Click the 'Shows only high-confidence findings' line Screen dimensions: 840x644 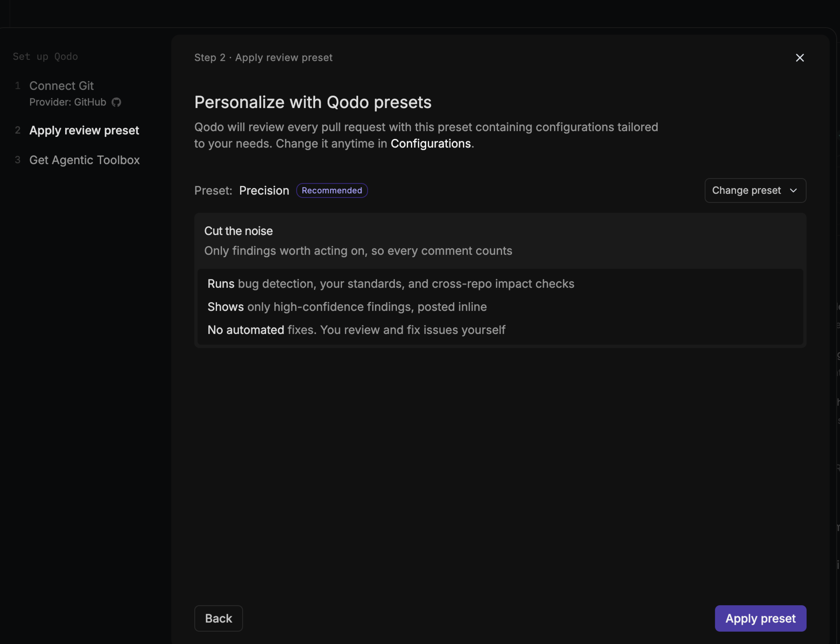tap(347, 307)
